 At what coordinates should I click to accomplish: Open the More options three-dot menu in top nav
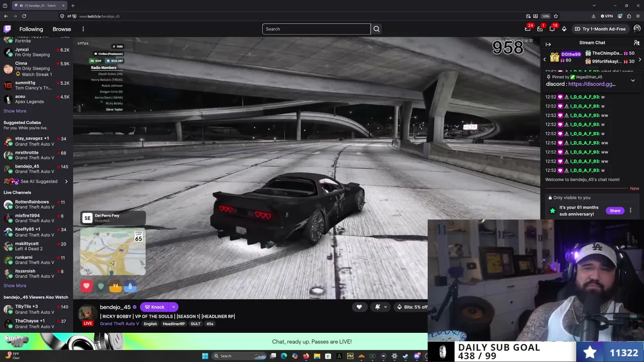(83, 29)
